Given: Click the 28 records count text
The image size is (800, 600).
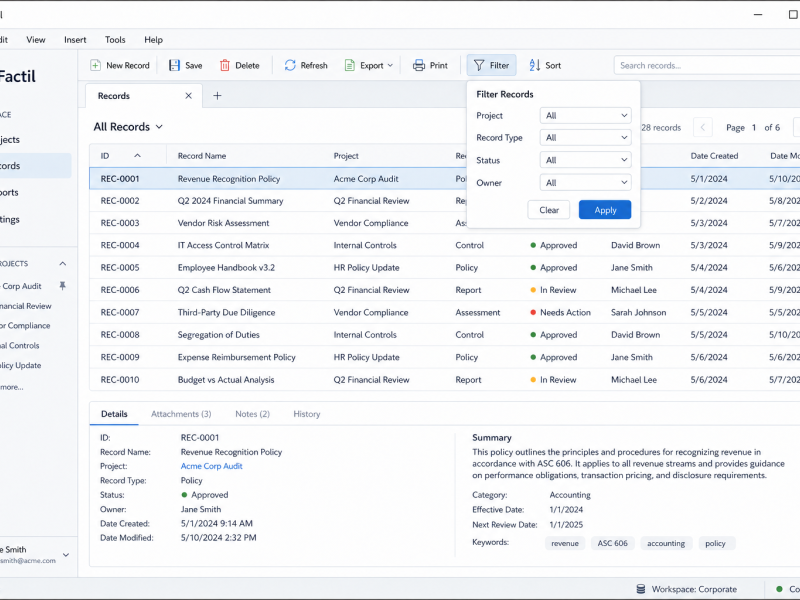Looking at the screenshot, I should click(661, 128).
